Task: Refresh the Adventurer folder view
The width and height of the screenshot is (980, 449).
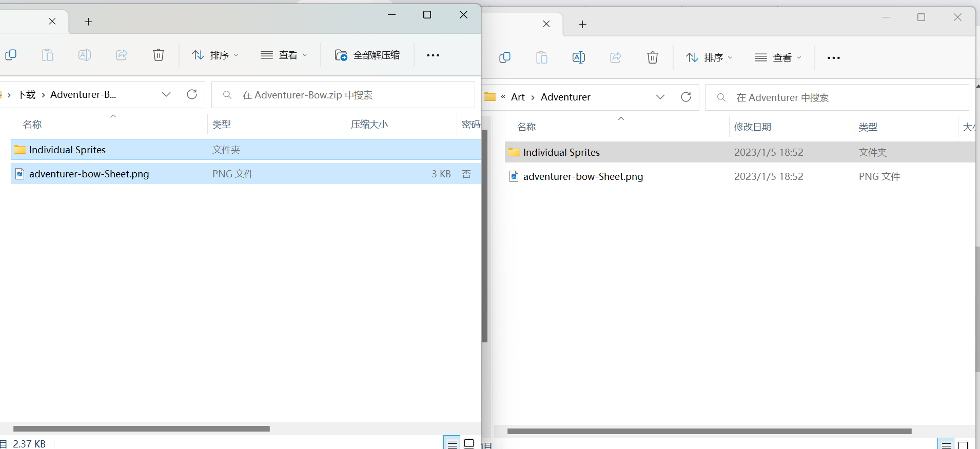Action: pyautogui.click(x=686, y=97)
